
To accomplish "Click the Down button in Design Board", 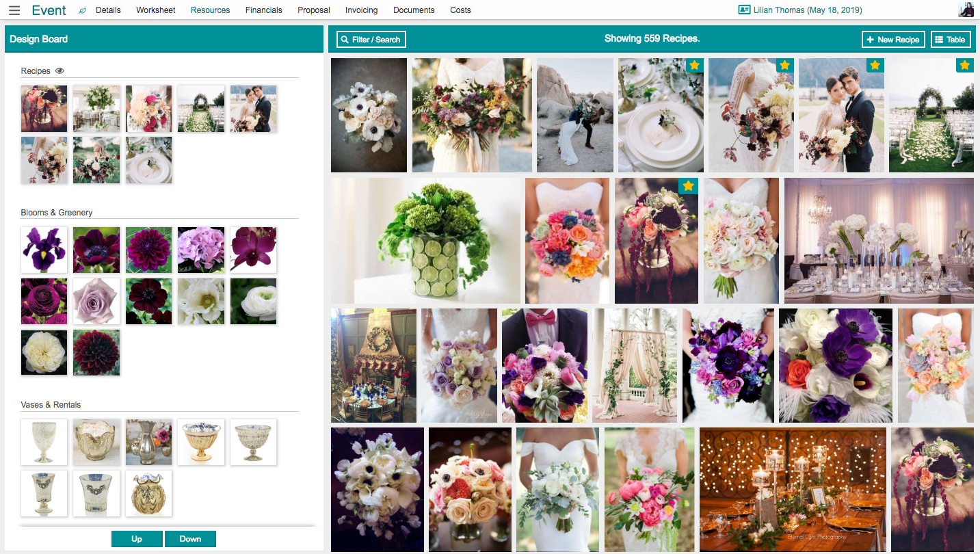I will coord(190,539).
